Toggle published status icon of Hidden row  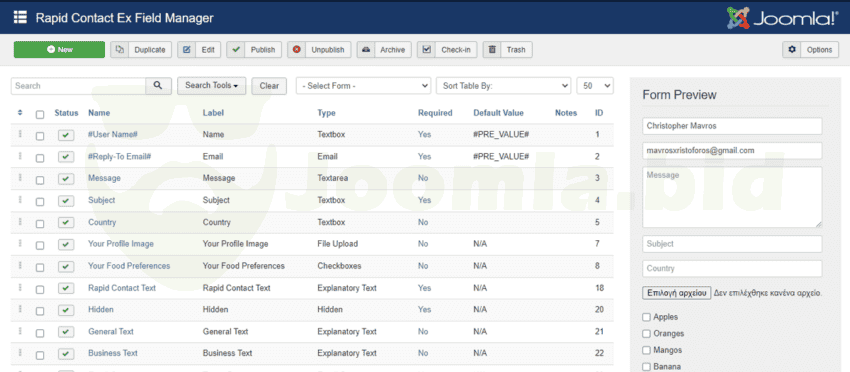(66, 310)
